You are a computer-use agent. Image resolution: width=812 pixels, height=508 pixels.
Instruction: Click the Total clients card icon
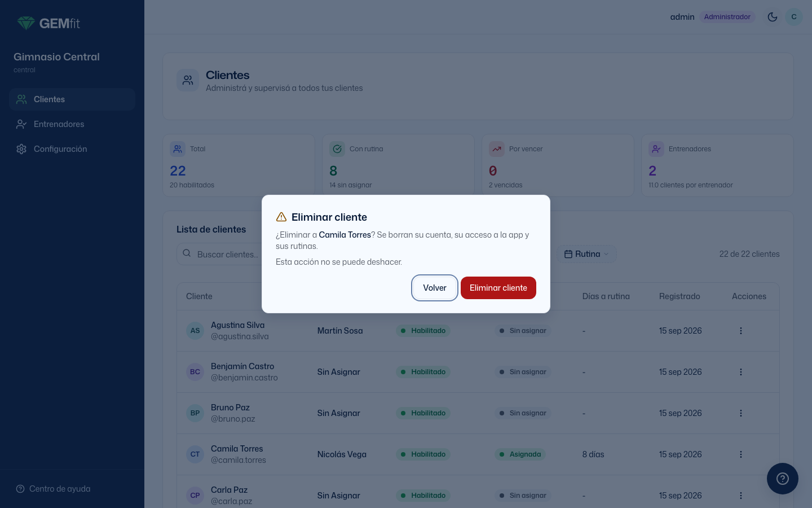coord(178,149)
